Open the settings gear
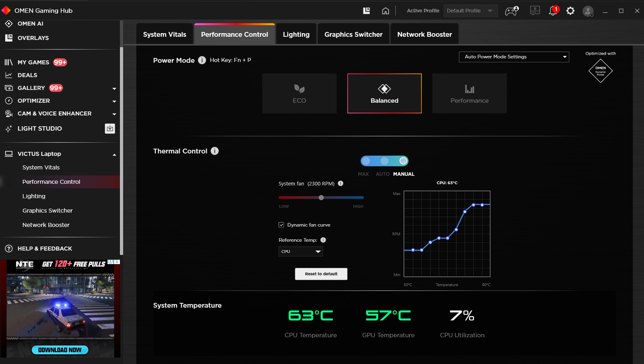 (570, 11)
